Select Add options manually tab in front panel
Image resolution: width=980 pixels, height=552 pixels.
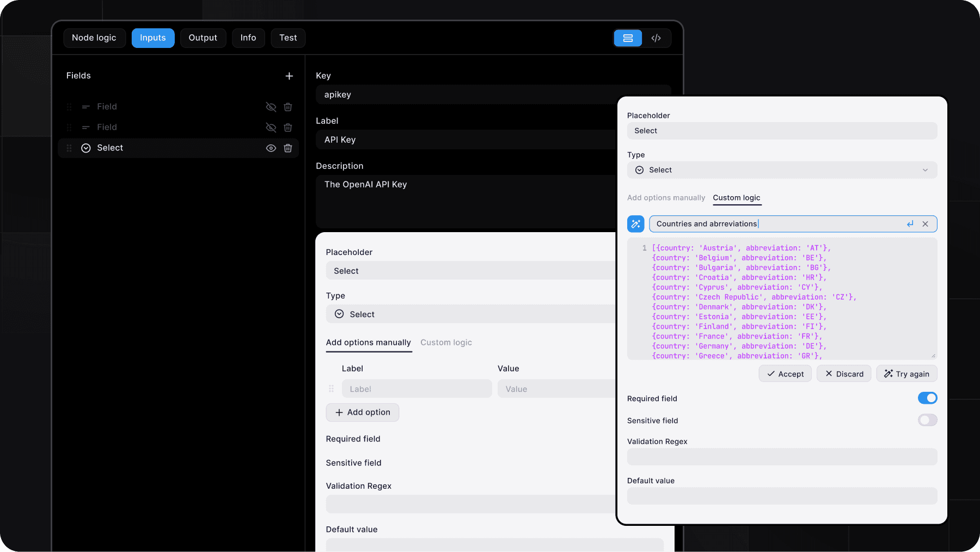tap(666, 198)
